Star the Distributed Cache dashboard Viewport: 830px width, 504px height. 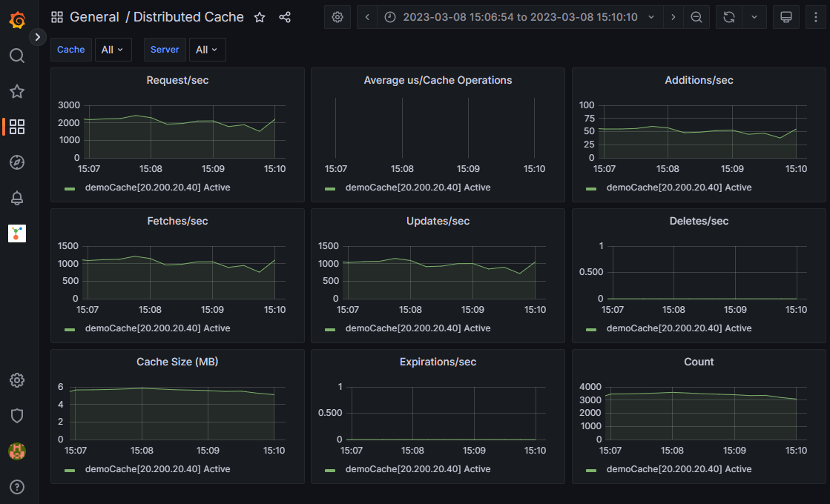(x=259, y=16)
